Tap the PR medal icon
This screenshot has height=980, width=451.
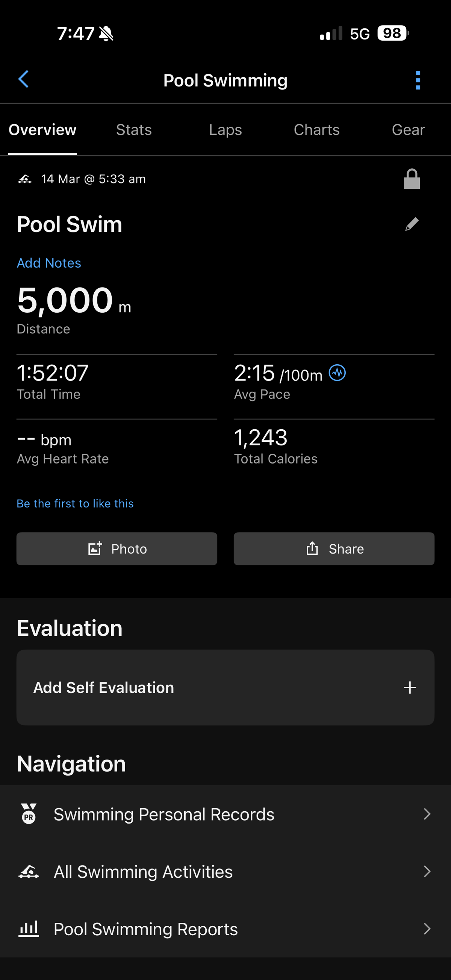pos(29,814)
